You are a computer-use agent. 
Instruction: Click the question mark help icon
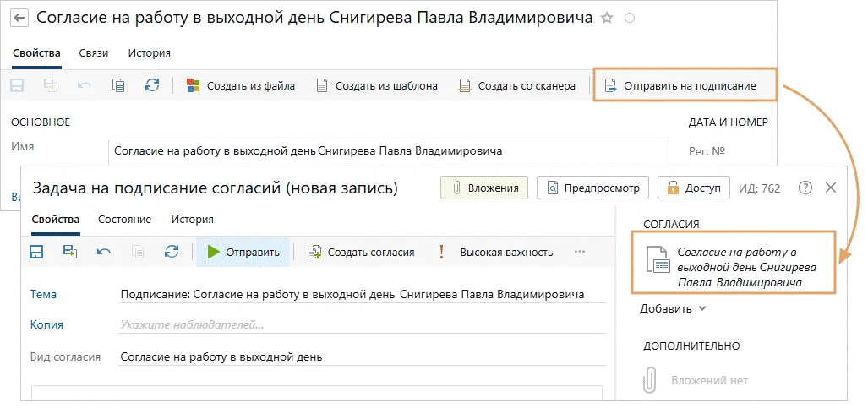point(805,188)
